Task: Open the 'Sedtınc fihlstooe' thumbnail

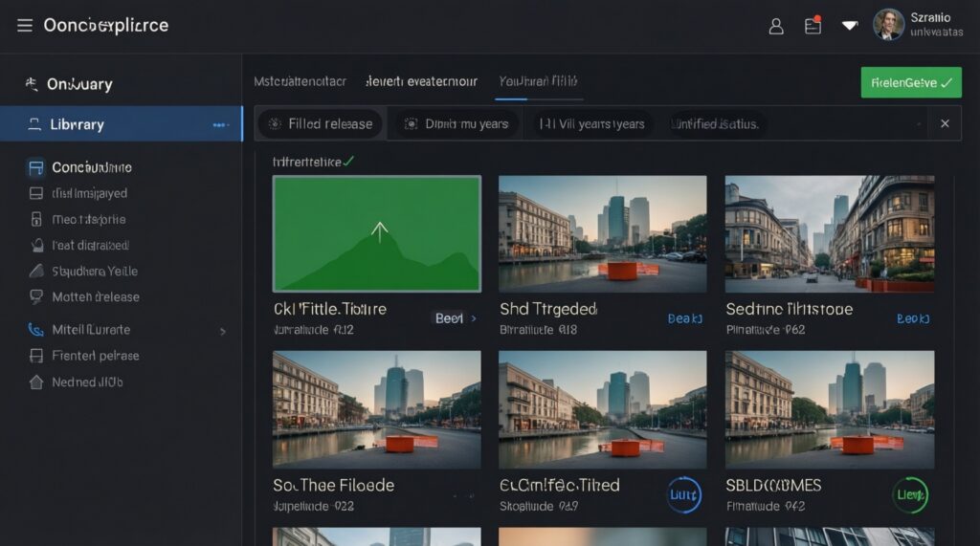Action: pos(830,233)
